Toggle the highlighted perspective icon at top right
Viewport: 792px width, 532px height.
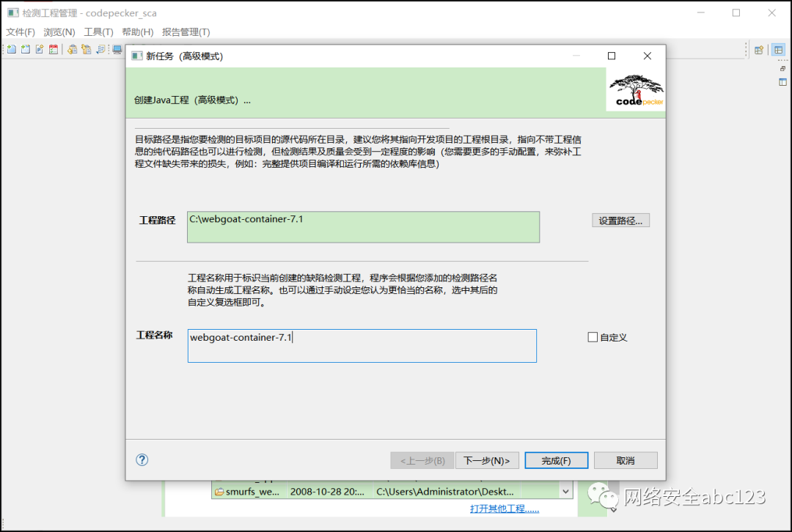click(778, 49)
